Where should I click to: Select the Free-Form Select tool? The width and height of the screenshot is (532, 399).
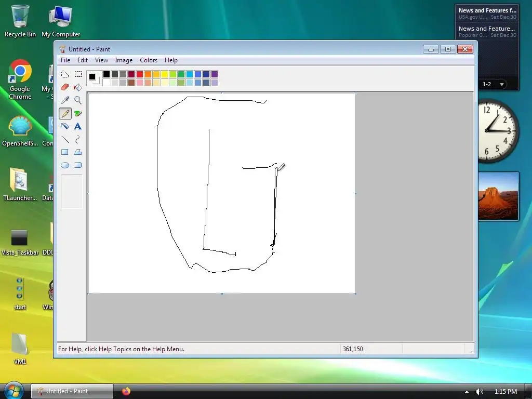[65, 74]
